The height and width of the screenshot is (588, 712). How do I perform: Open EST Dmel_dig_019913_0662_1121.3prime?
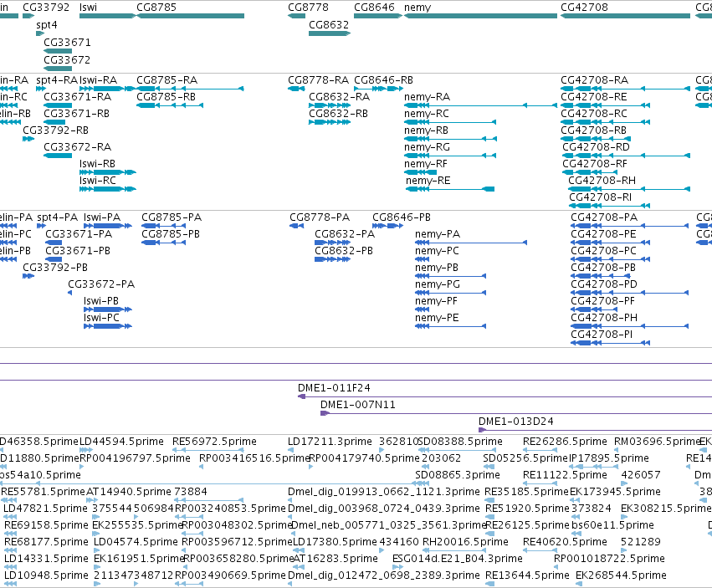coord(384,492)
